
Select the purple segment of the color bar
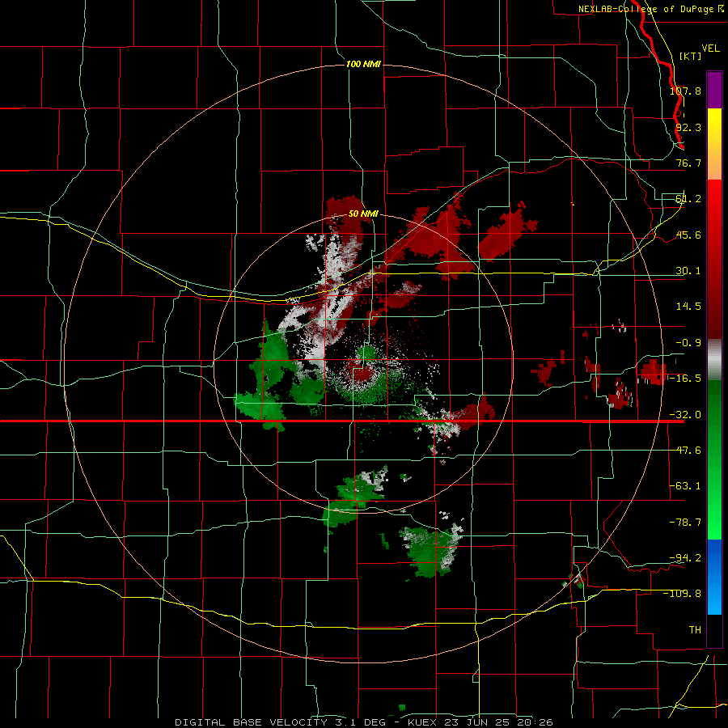714,90
